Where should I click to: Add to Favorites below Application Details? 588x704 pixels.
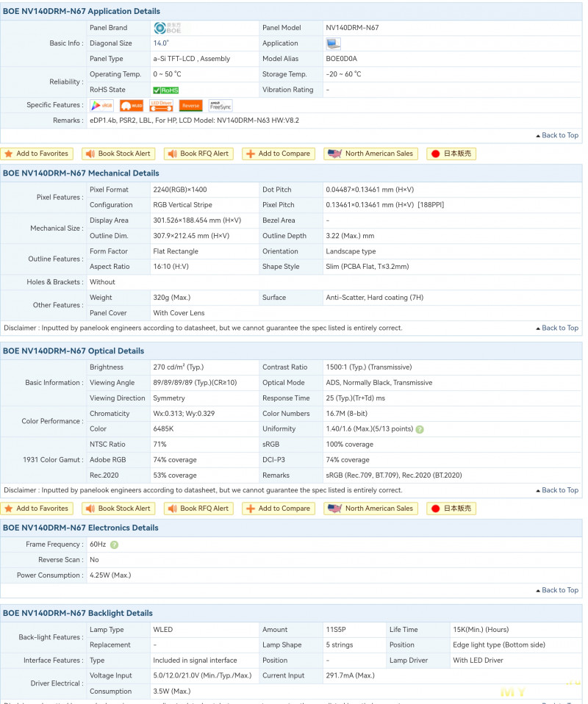(x=37, y=154)
